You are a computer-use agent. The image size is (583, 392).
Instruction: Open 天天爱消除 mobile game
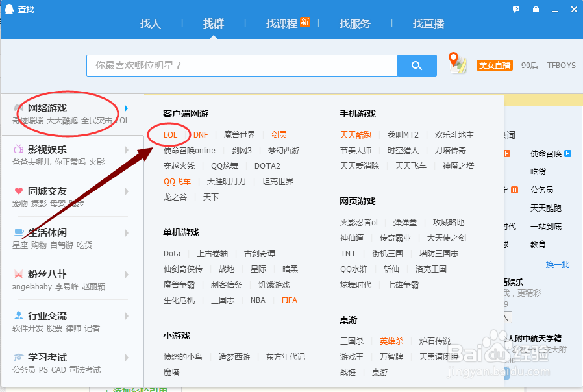click(x=360, y=166)
